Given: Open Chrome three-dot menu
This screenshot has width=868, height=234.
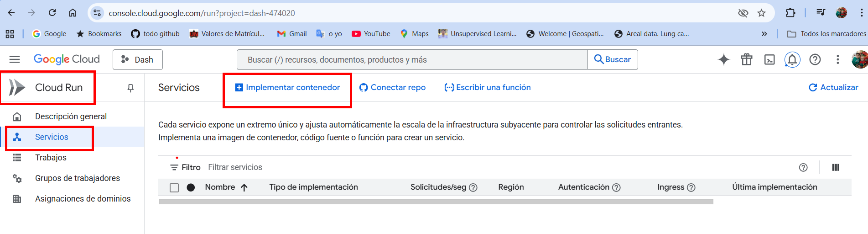Looking at the screenshot, I should coord(861,13).
